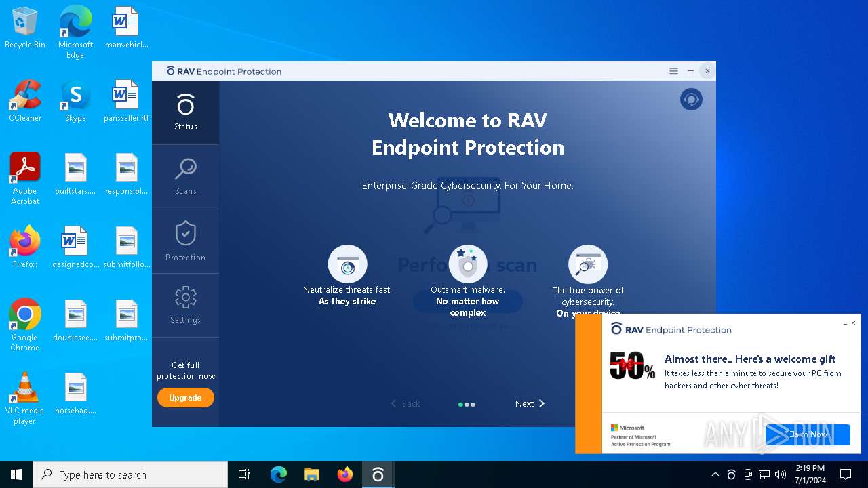Image resolution: width=868 pixels, height=488 pixels.
Task: Open the taskbar clock and date
Action: point(810,474)
